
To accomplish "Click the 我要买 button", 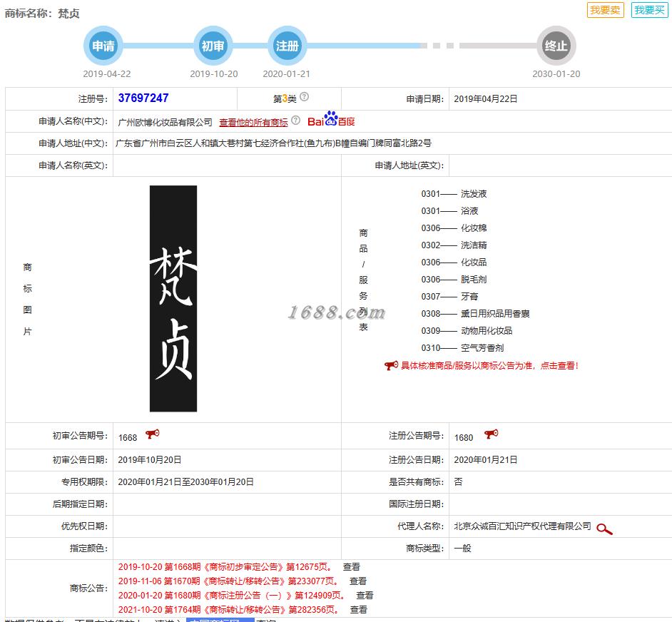I will 649,10.
